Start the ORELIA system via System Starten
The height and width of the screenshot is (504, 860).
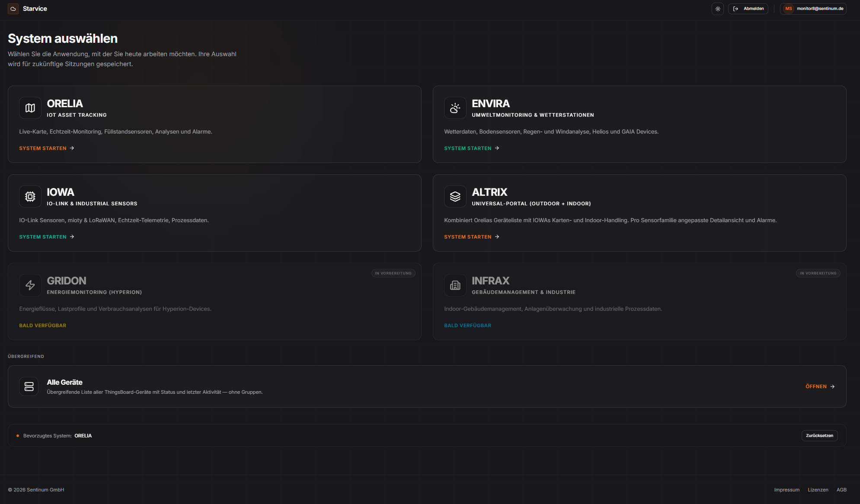47,148
